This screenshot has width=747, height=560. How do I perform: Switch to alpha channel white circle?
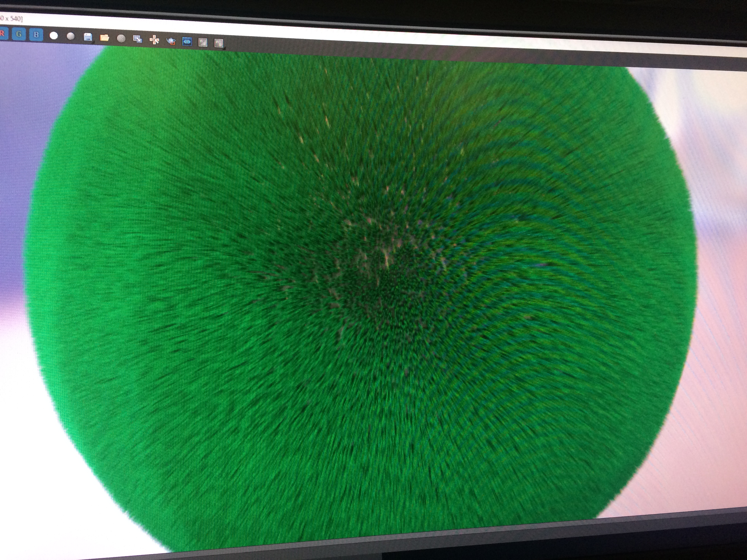click(53, 35)
